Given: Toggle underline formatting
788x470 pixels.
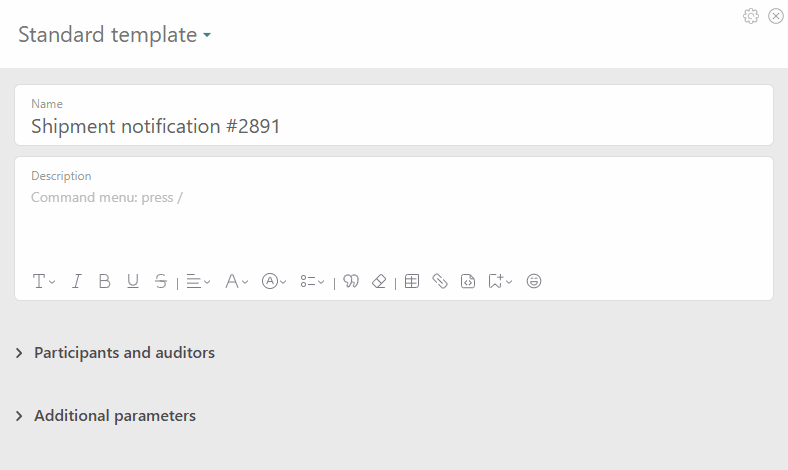Looking at the screenshot, I should (x=133, y=282).
